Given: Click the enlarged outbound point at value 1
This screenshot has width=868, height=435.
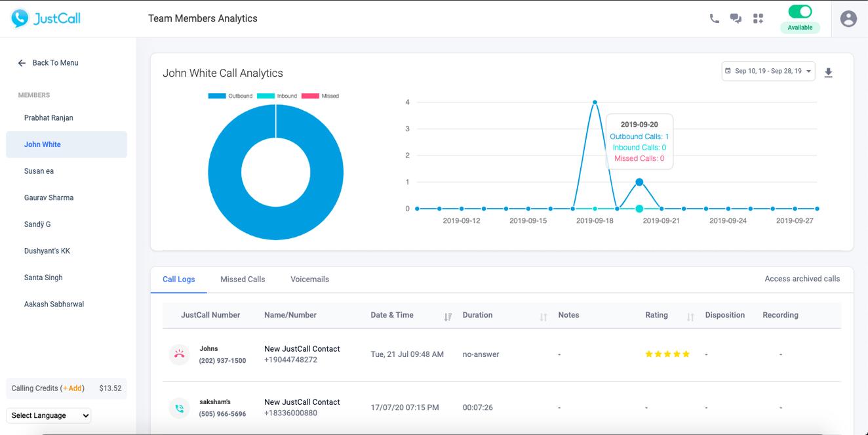Looking at the screenshot, I should [x=639, y=182].
